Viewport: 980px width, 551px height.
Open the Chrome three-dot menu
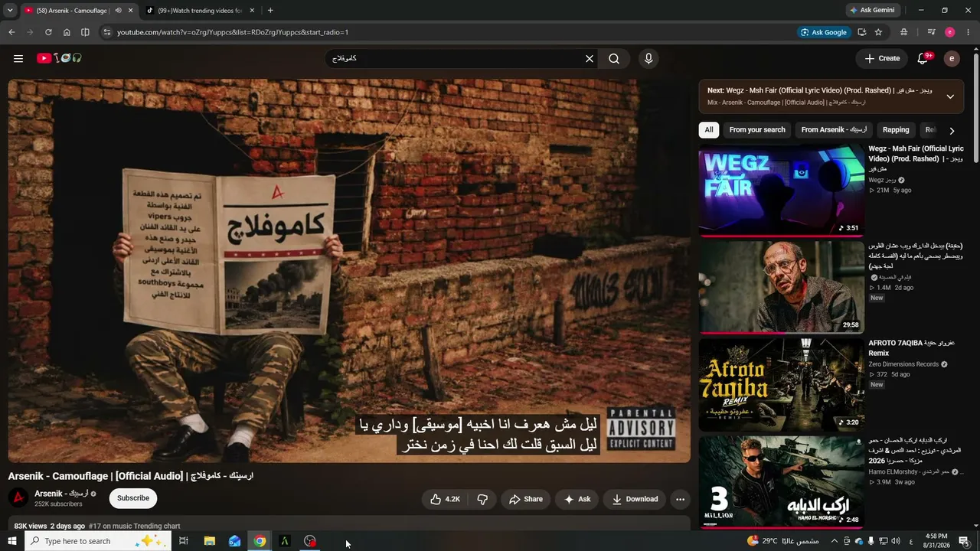(969, 32)
